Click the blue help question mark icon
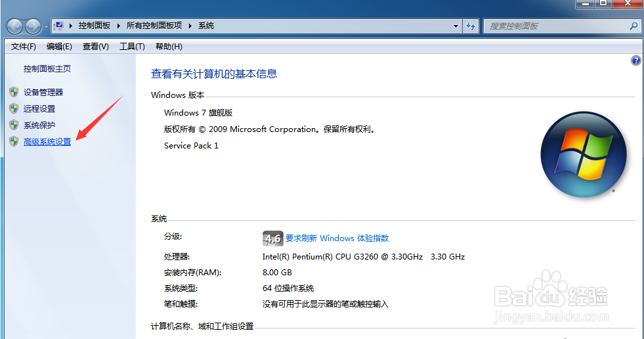Screen dimensions: 644x339 (635, 61)
